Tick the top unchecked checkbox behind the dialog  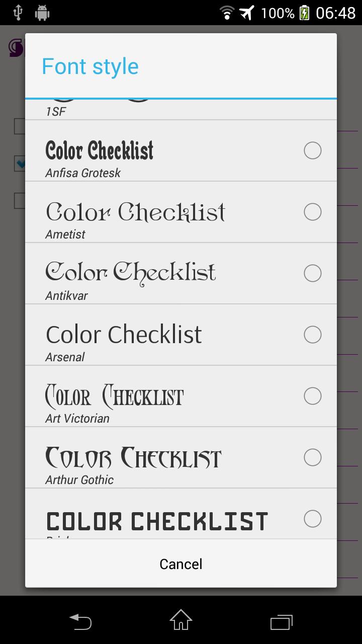point(20,126)
